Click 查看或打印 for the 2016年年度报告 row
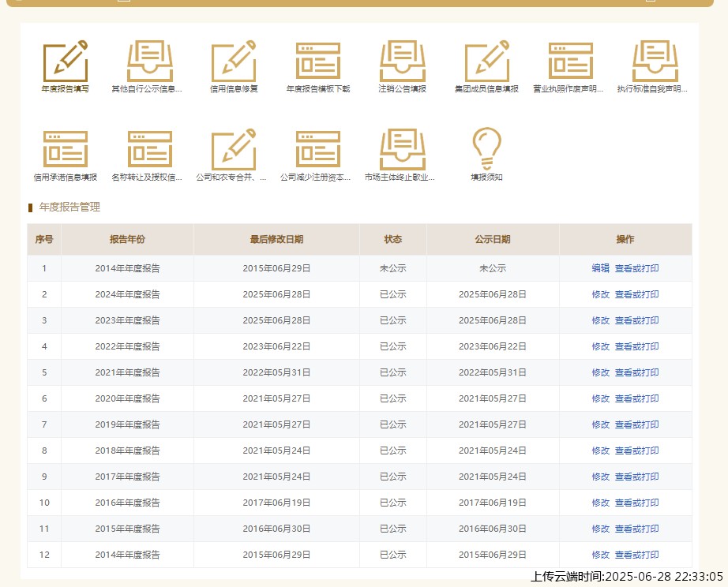Screen dimensions: 728x587 pyautogui.click(x=636, y=502)
